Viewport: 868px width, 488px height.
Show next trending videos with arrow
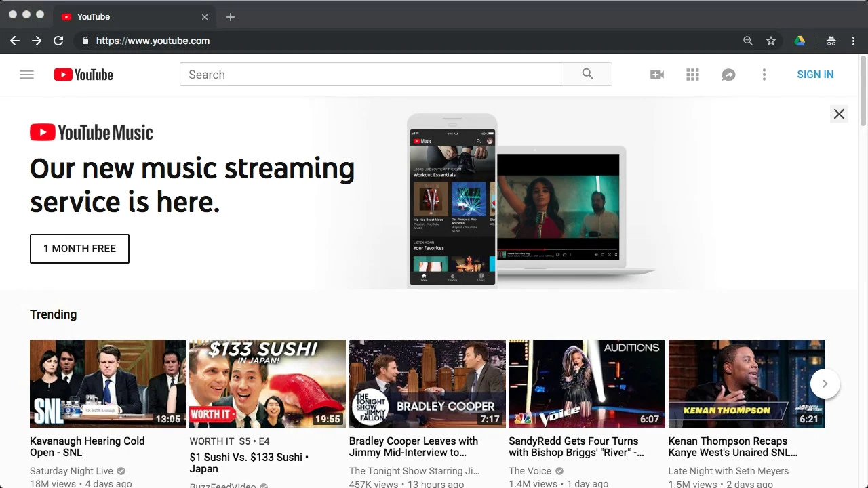pyautogui.click(x=825, y=384)
